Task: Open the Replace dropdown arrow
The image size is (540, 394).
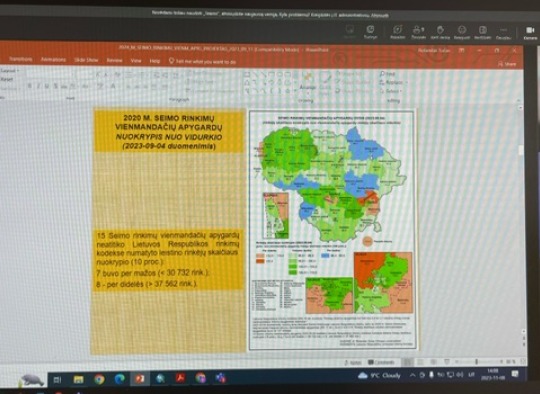Action: pyautogui.click(x=407, y=83)
